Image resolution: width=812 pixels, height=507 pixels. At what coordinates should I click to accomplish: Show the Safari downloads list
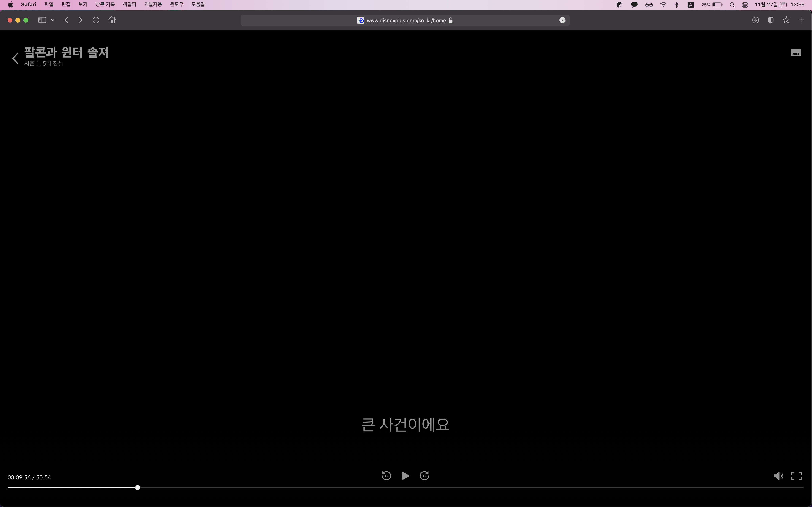coord(755,20)
